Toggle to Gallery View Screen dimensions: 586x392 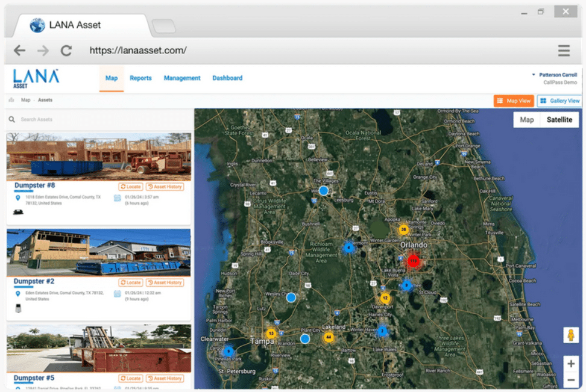point(559,101)
